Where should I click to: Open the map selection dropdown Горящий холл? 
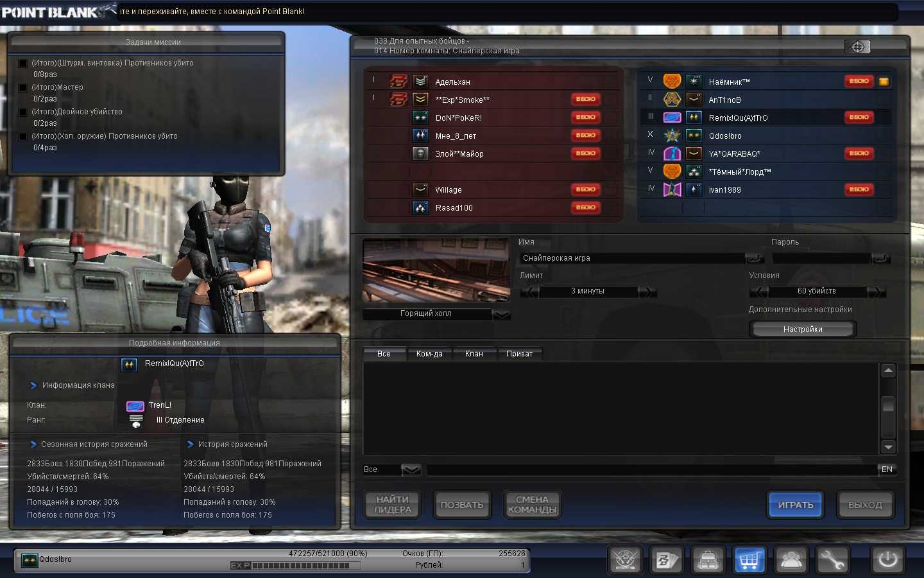501,314
